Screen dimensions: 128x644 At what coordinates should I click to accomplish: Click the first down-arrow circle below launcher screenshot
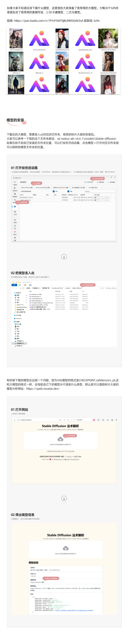point(64,257)
